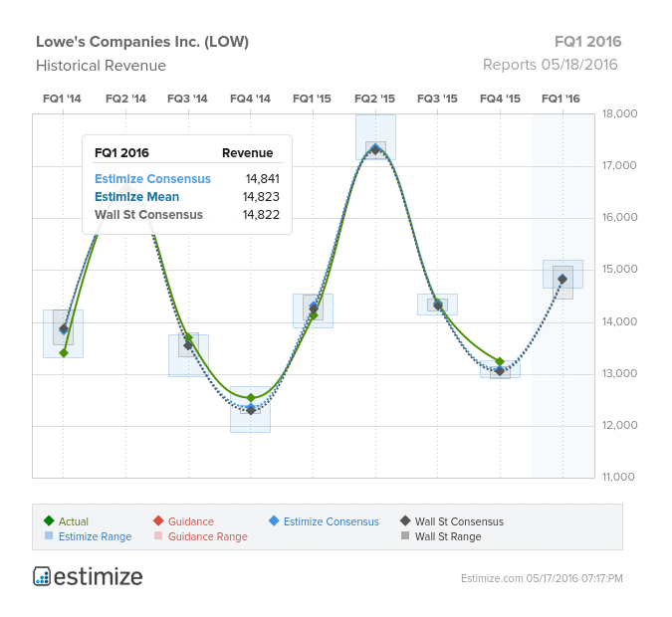Click Estimize Mean in the tooltip
The image size is (672, 617).
tap(136, 197)
